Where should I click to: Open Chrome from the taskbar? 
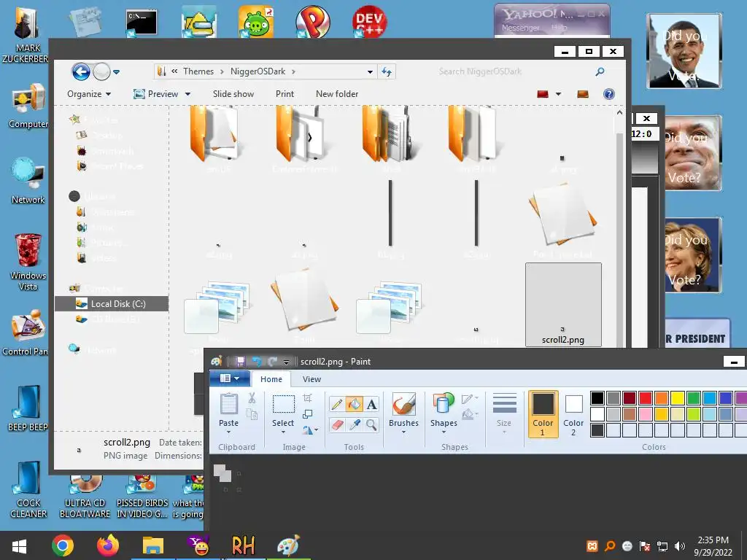63,545
